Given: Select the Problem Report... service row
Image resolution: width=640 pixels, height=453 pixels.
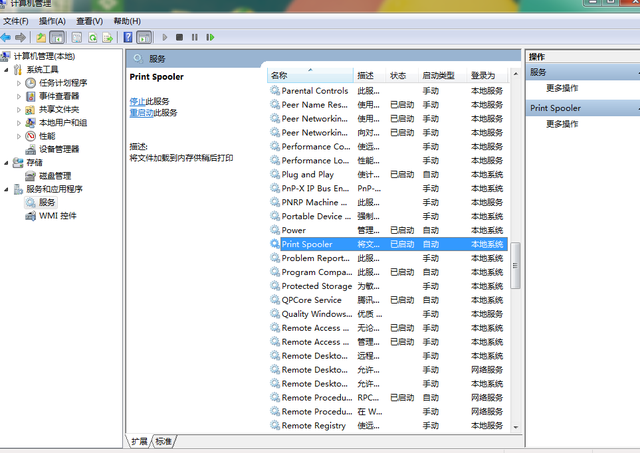Looking at the screenshot, I should (387, 258).
